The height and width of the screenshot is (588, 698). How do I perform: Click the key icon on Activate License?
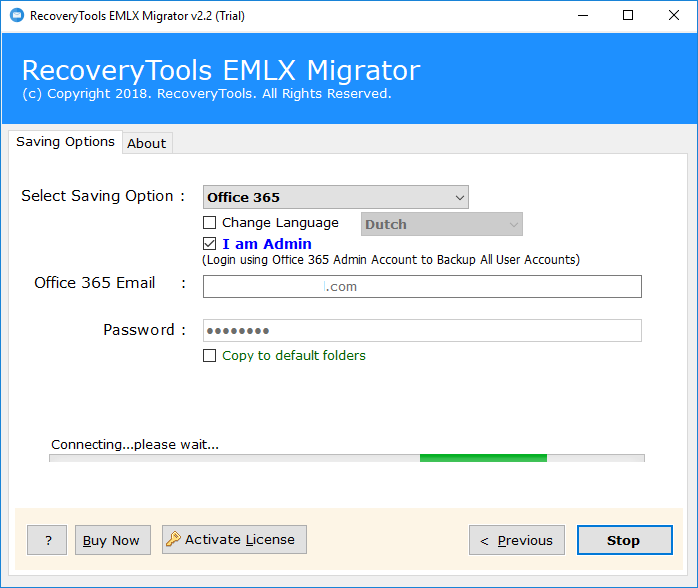tap(173, 539)
